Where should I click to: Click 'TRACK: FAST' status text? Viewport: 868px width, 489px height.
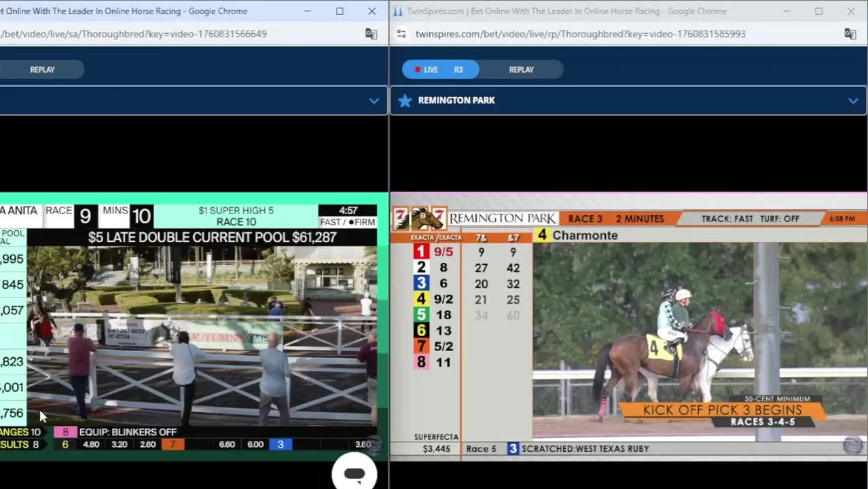click(727, 219)
